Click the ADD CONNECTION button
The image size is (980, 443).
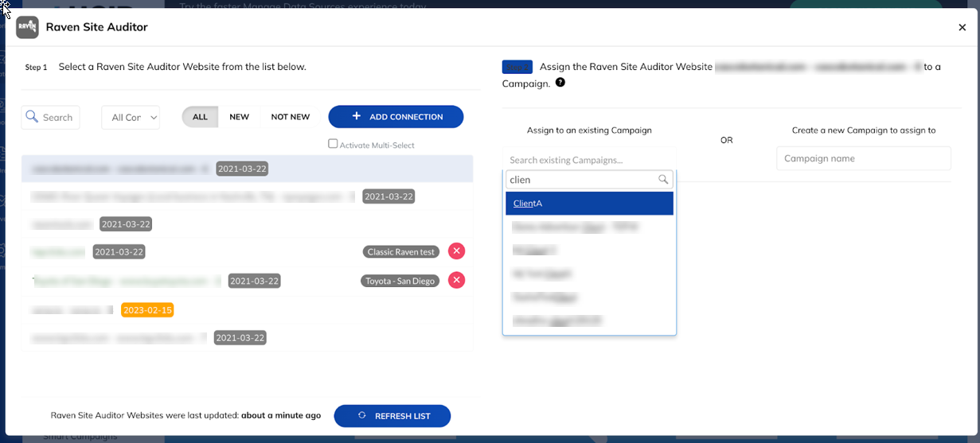[396, 116]
